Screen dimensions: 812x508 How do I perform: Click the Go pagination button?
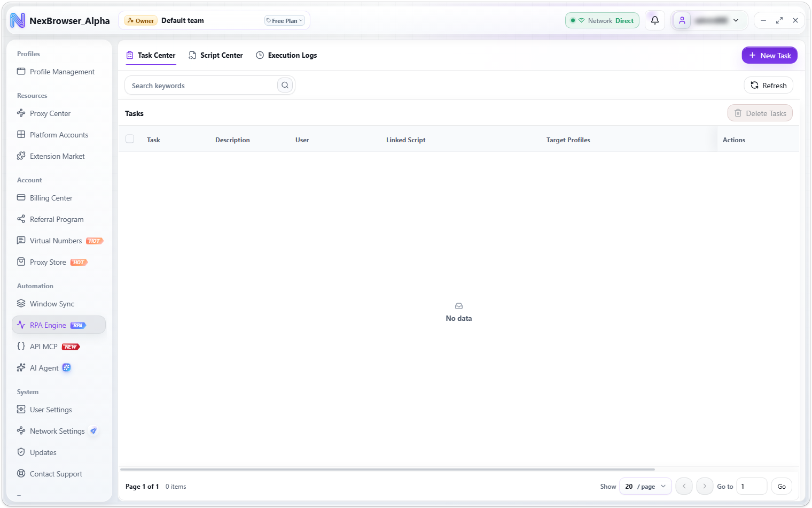pyautogui.click(x=782, y=486)
